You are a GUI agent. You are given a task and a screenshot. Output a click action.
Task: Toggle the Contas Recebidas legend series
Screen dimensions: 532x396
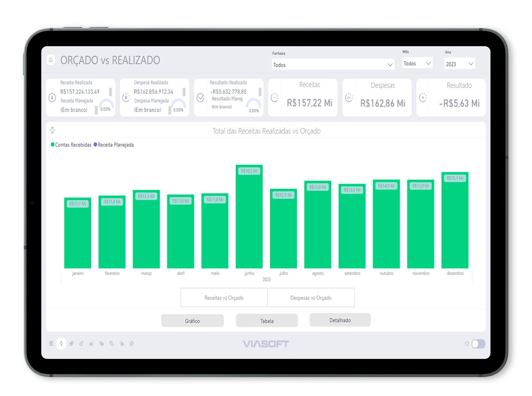[x=71, y=145]
